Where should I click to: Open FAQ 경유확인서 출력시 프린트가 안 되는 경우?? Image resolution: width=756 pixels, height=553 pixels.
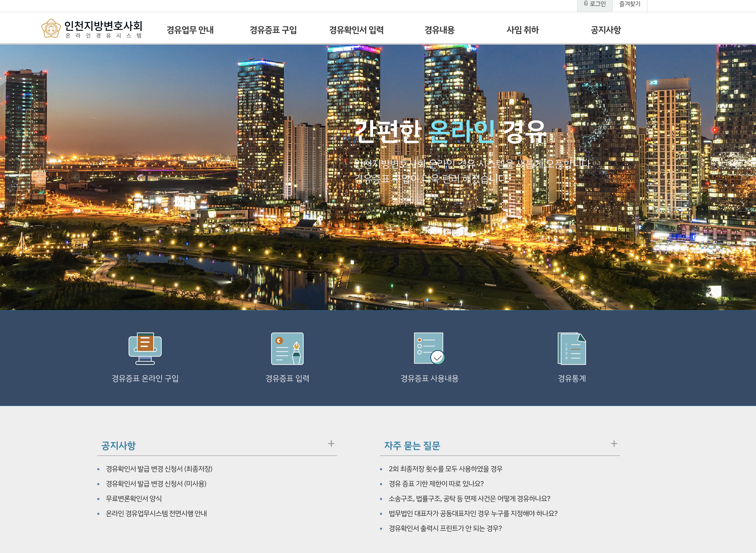pyautogui.click(x=445, y=528)
